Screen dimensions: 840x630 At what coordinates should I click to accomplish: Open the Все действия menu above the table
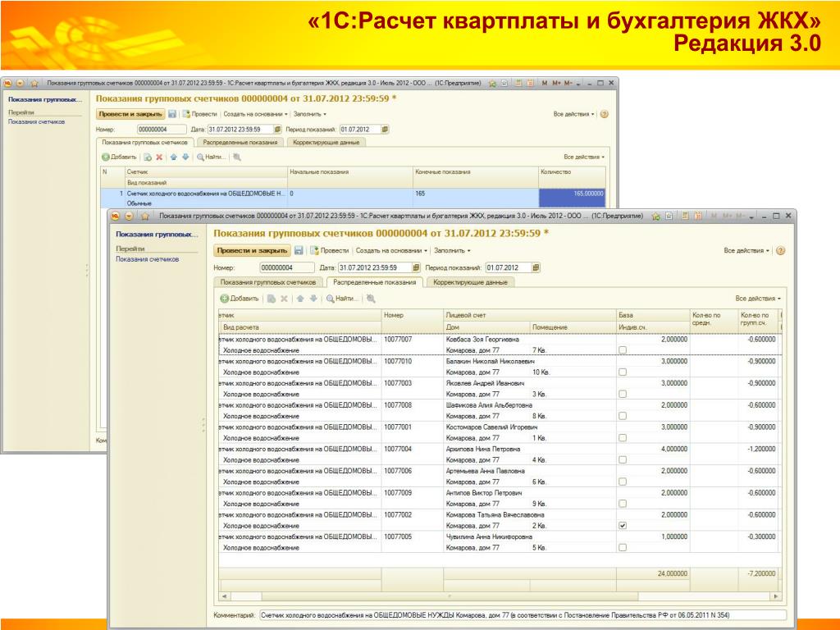(757, 299)
